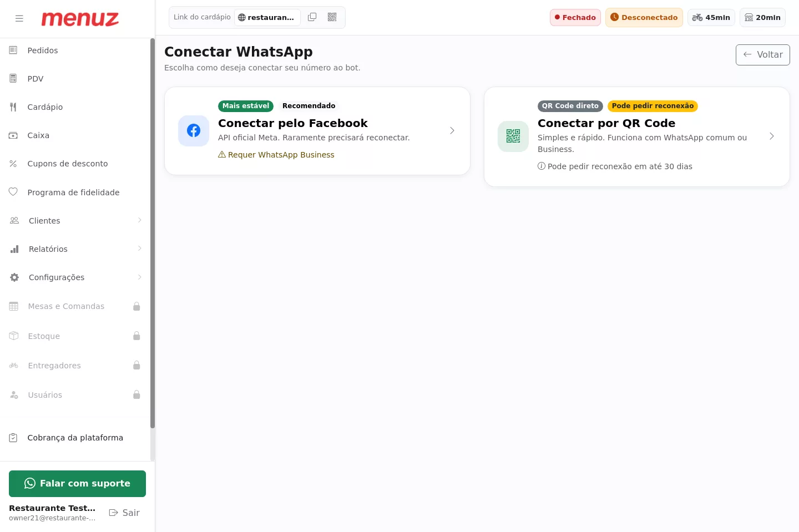This screenshot has height=532, width=799.
Task: Click the Fechado status badge
Action: 575,18
